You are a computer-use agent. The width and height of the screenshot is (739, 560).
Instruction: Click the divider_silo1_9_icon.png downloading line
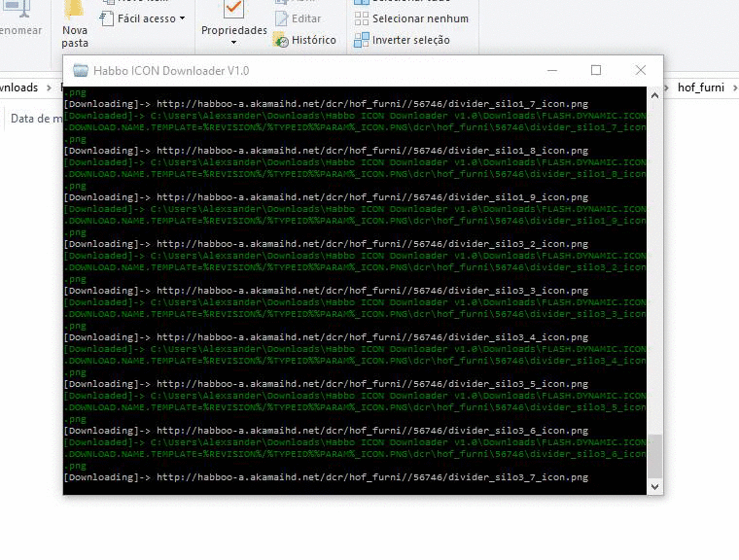(x=326, y=197)
